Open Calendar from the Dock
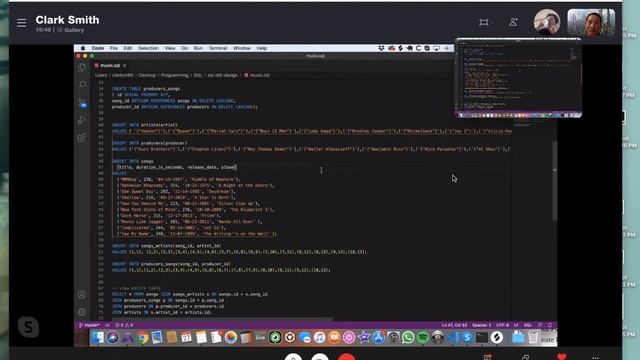The width and height of the screenshot is (640, 360). click(187, 338)
